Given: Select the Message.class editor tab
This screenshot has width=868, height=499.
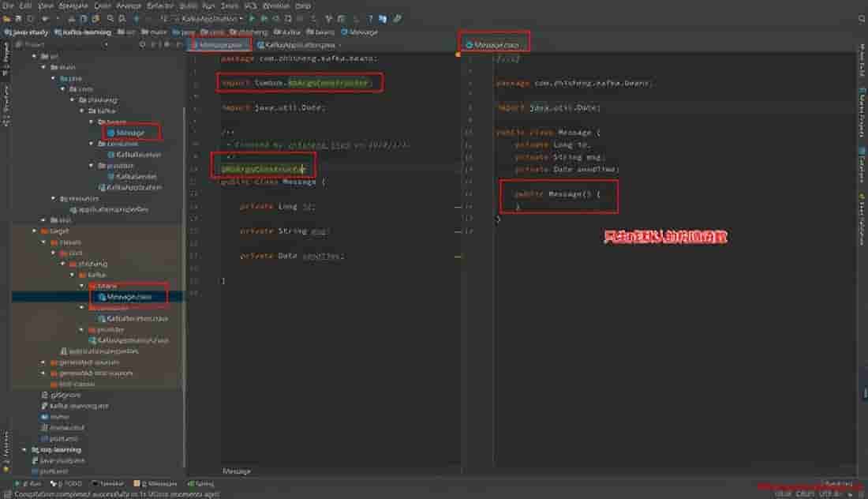Looking at the screenshot, I should coord(496,45).
